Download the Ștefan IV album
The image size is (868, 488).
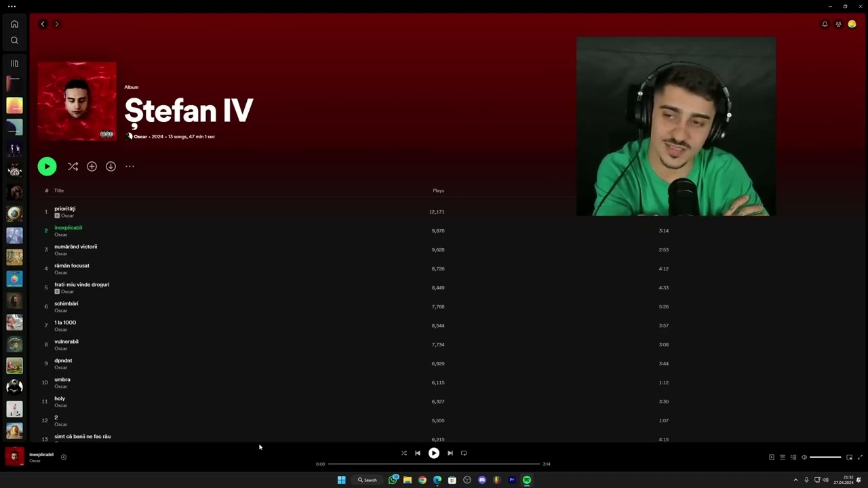111,166
